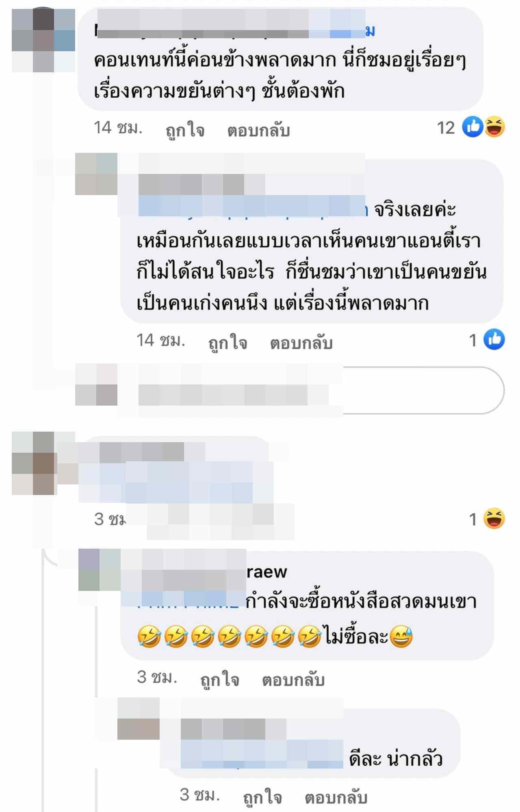Tap ถูกใจ under the หนังสือสวดมนต์ reply

pos(220,680)
